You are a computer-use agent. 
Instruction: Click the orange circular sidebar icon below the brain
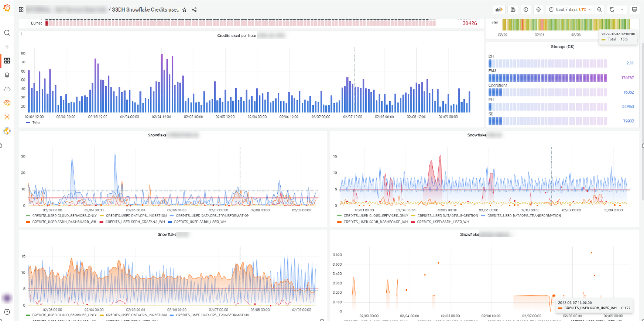pos(7,117)
